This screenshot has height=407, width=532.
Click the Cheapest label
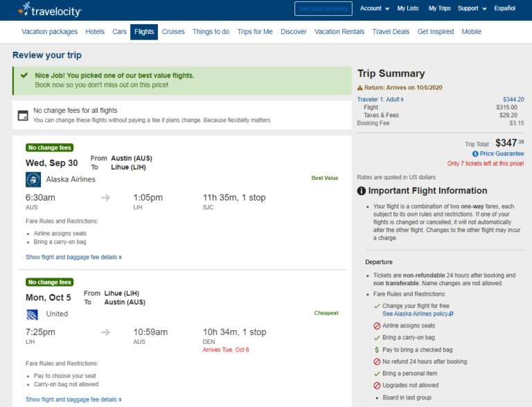click(x=326, y=313)
